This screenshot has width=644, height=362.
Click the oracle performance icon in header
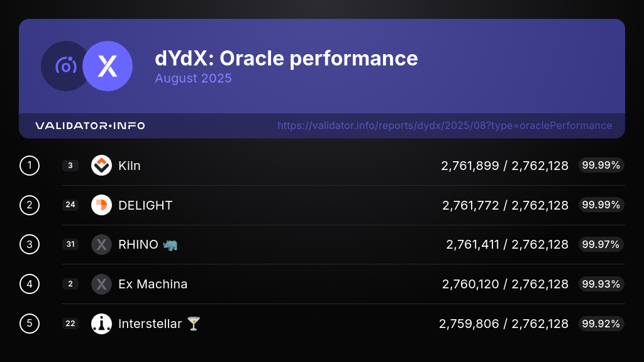click(x=65, y=65)
